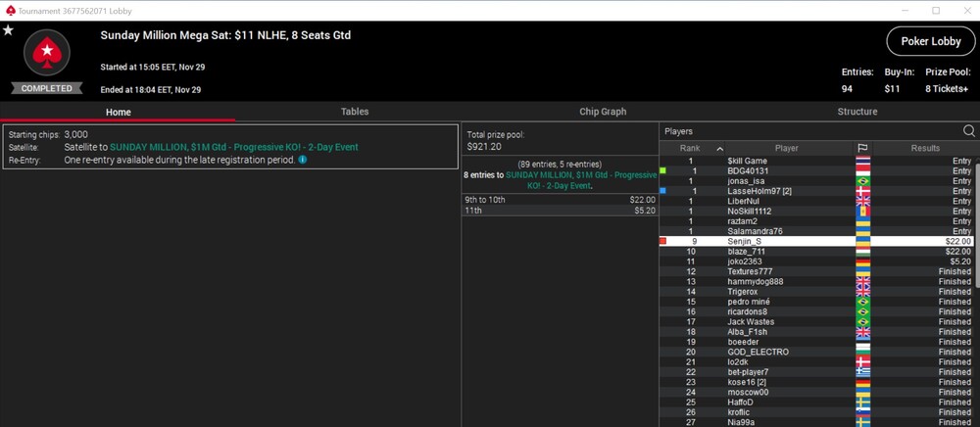The width and height of the screenshot is (980, 427).
Task: Select player kose16 [2]
Action: coord(747,382)
